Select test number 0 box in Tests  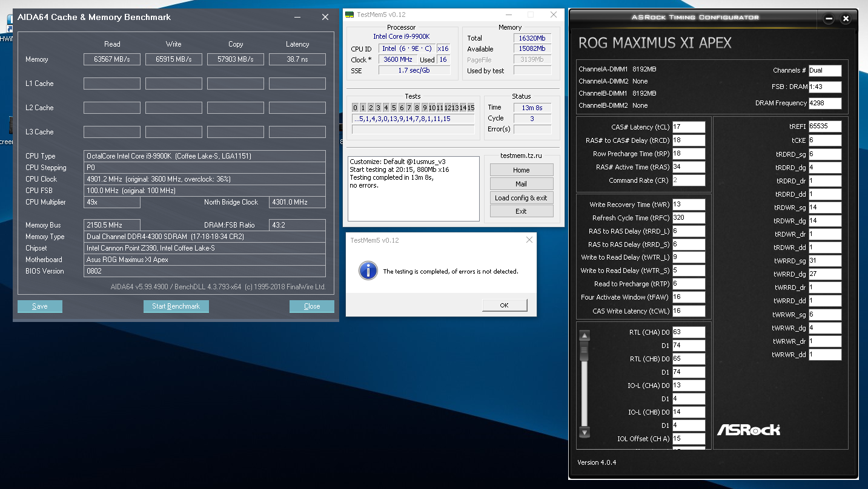pos(356,108)
